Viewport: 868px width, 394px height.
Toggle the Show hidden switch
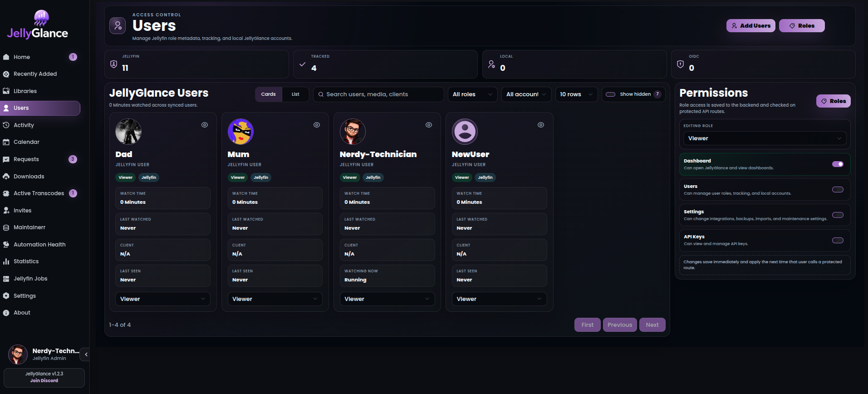click(611, 94)
